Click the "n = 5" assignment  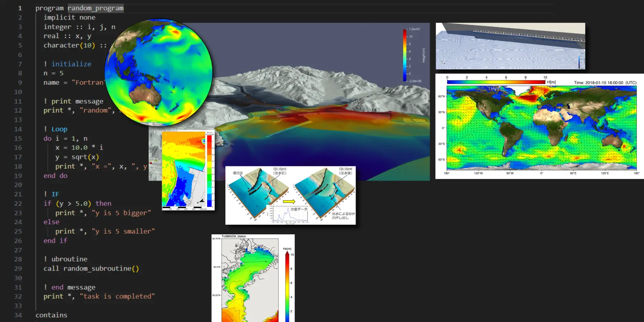click(x=53, y=73)
